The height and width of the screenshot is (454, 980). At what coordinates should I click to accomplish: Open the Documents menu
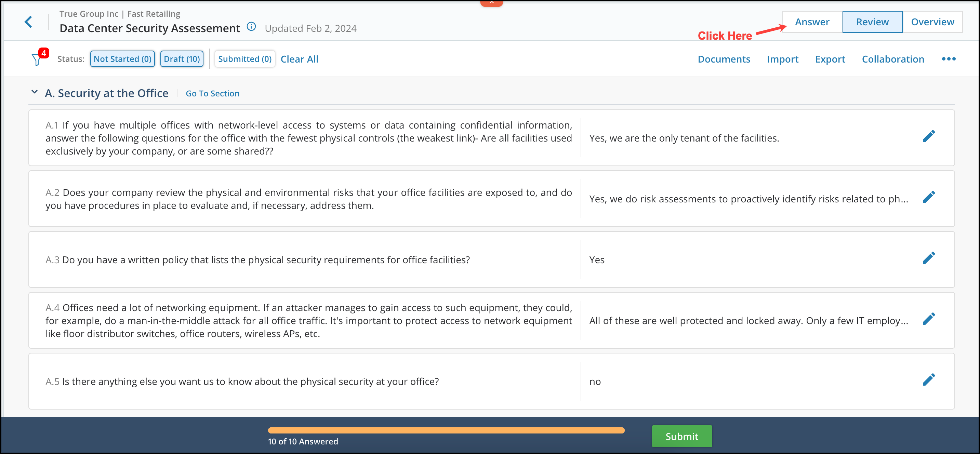pos(724,59)
